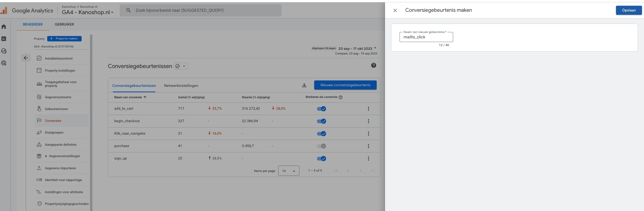Screen dimensions: 644x211
Task: Click the info icon beside Markeren als conversie
Action: tap(341, 97)
